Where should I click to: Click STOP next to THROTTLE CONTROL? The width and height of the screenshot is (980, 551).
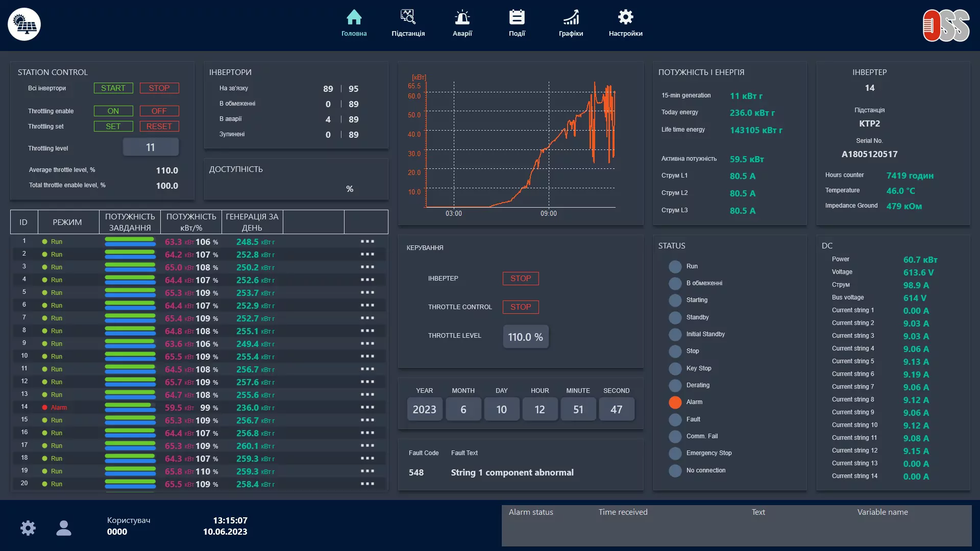521,307
